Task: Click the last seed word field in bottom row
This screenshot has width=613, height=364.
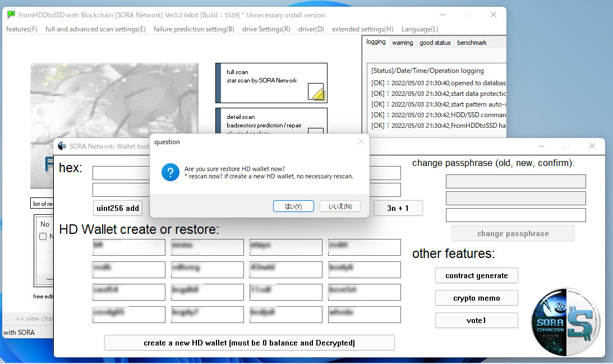Action: coord(365,314)
